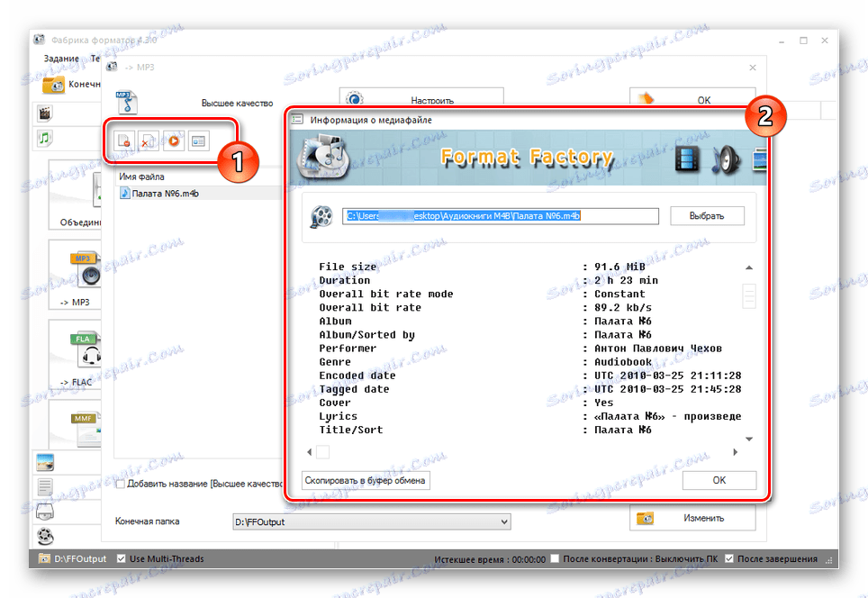
Task: Click the film reel icon beside file path
Action: tap(321, 216)
